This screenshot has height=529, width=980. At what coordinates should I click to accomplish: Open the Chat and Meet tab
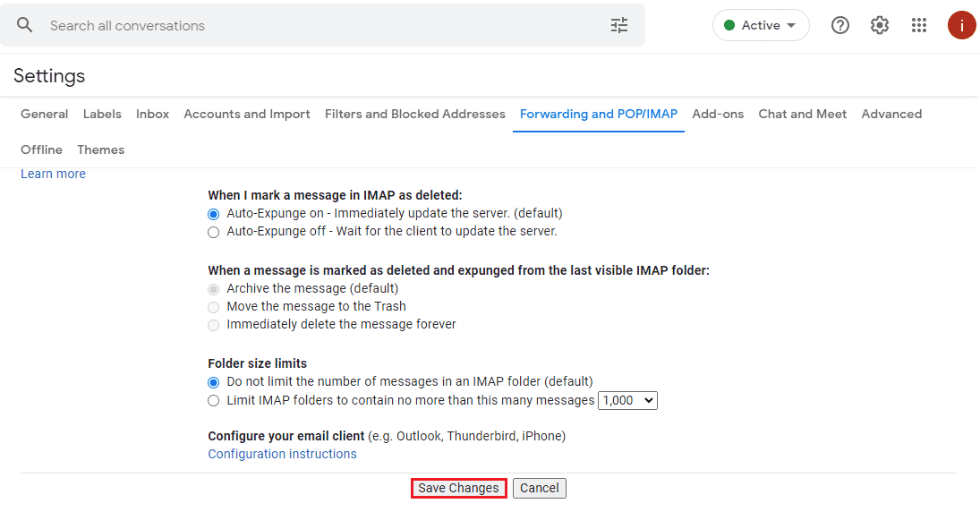click(x=803, y=114)
